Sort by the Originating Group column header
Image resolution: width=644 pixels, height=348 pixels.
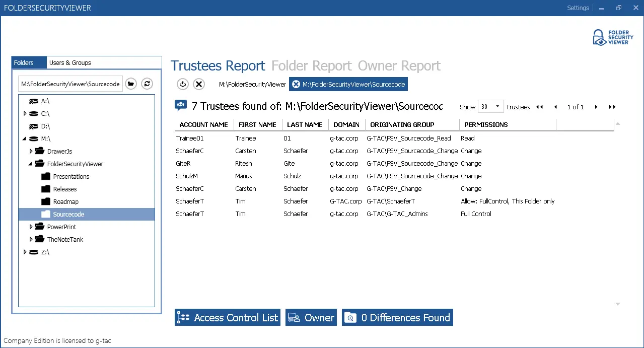411,124
